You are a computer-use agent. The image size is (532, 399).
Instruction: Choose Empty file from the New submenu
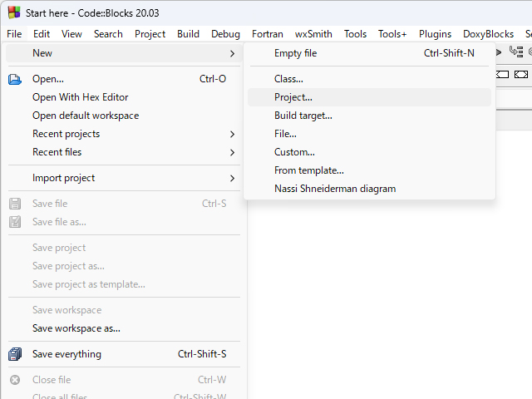(x=369, y=53)
